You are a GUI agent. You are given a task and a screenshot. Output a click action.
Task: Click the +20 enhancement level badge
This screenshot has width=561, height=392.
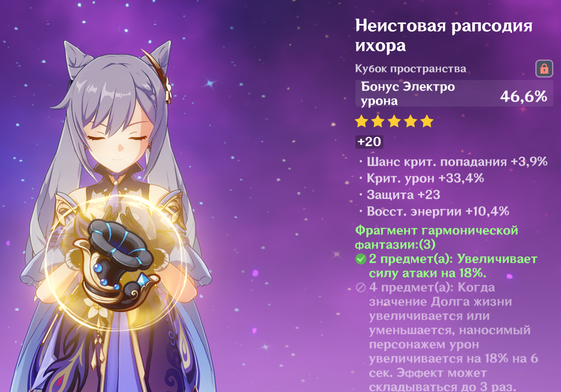(369, 142)
